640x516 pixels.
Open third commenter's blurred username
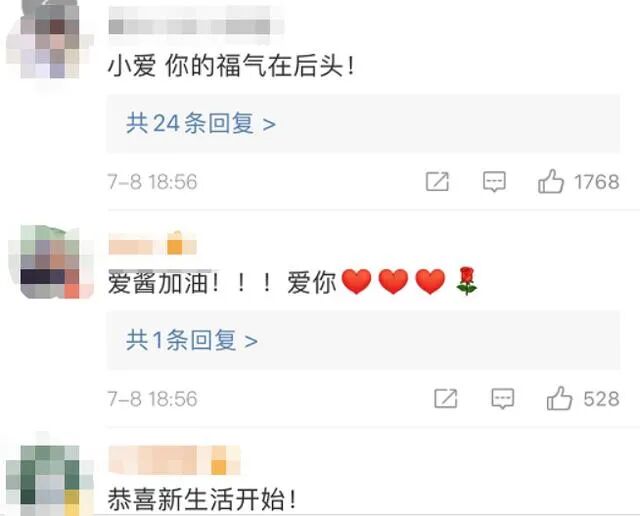[x=174, y=460]
